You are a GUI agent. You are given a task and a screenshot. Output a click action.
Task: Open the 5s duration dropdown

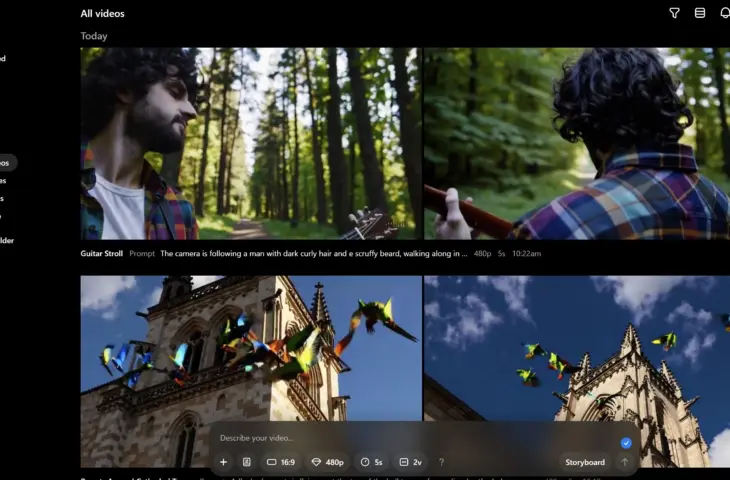click(371, 462)
